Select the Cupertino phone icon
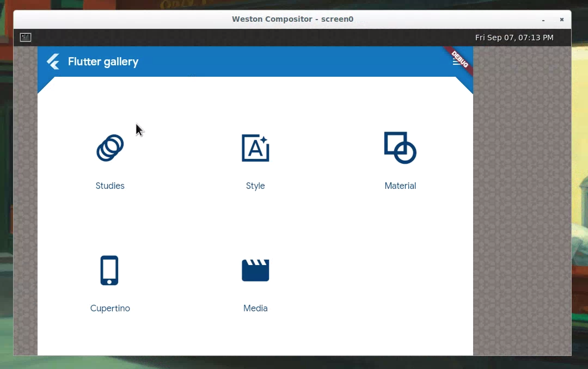This screenshot has height=369, width=588. coord(109,270)
